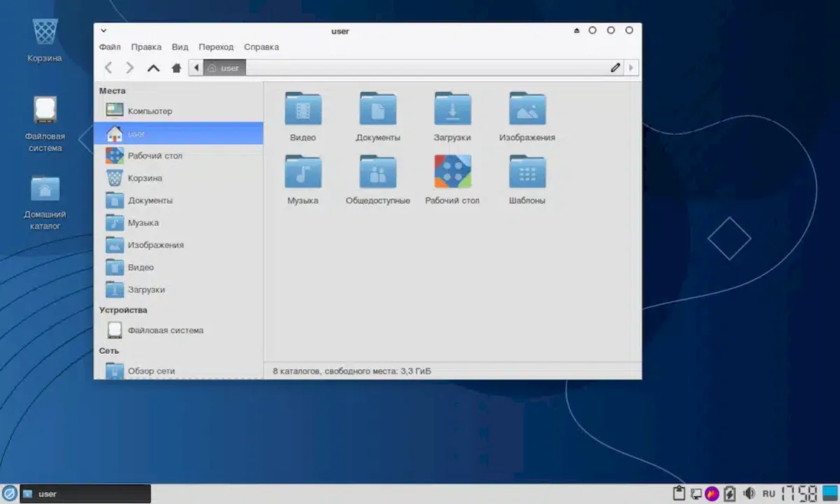
Task: Toggle path edit mode with pencil icon
Action: click(615, 68)
